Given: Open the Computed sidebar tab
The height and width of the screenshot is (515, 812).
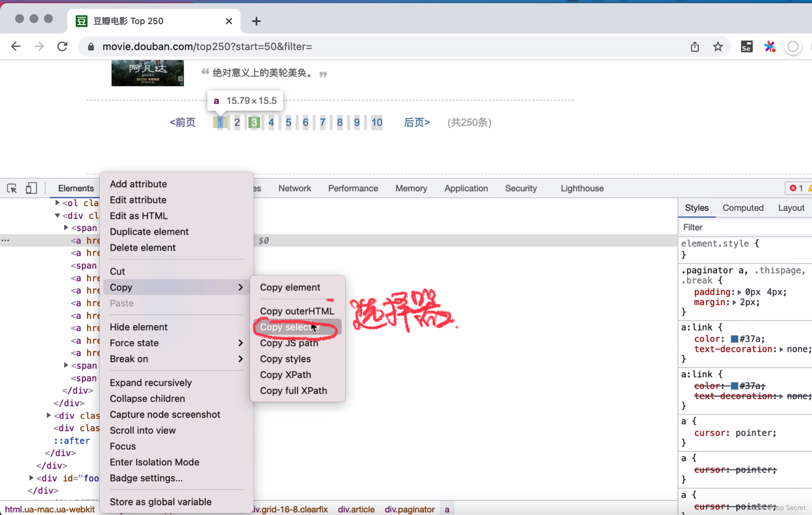Looking at the screenshot, I should 743,208.
